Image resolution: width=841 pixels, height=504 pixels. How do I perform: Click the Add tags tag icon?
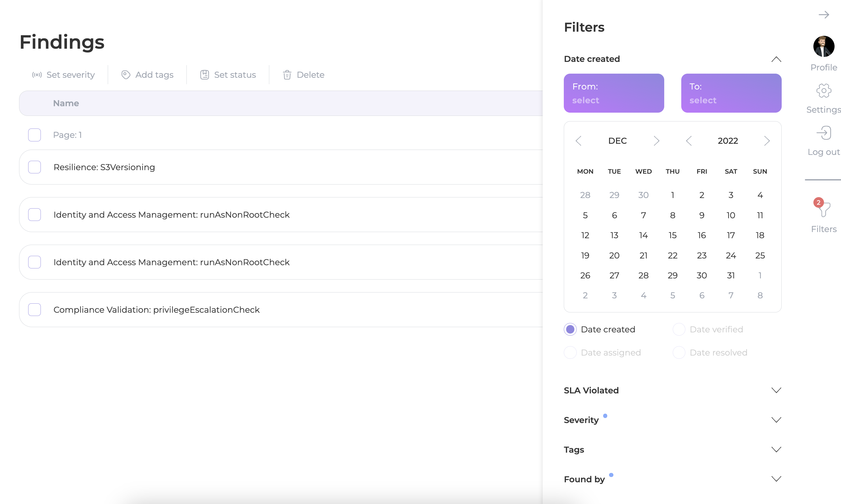126,75
